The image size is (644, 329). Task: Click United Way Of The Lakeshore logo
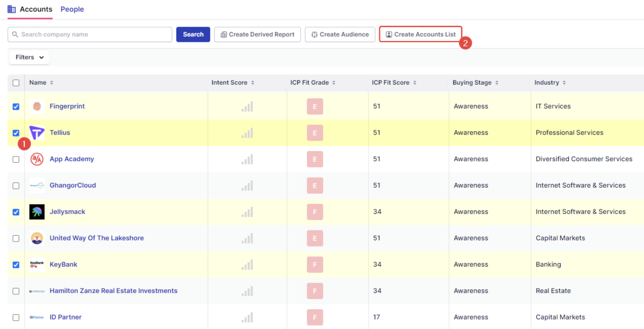pyautogui.click(x=37, y=238)
